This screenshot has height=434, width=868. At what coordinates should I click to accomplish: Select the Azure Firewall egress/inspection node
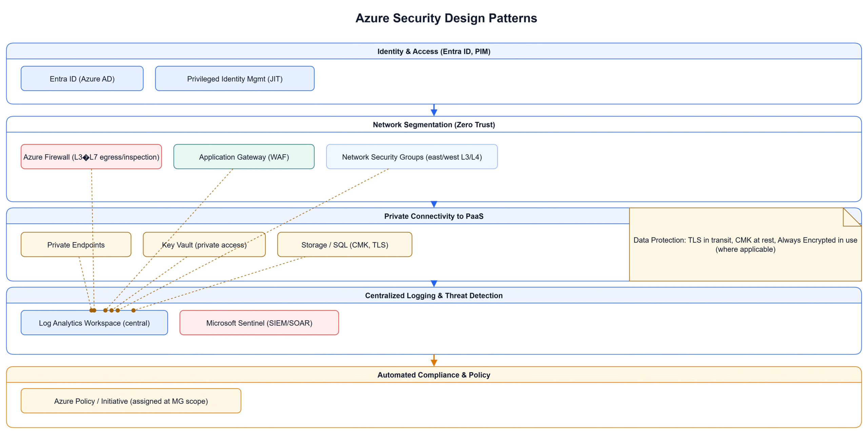tap(91, 157)
